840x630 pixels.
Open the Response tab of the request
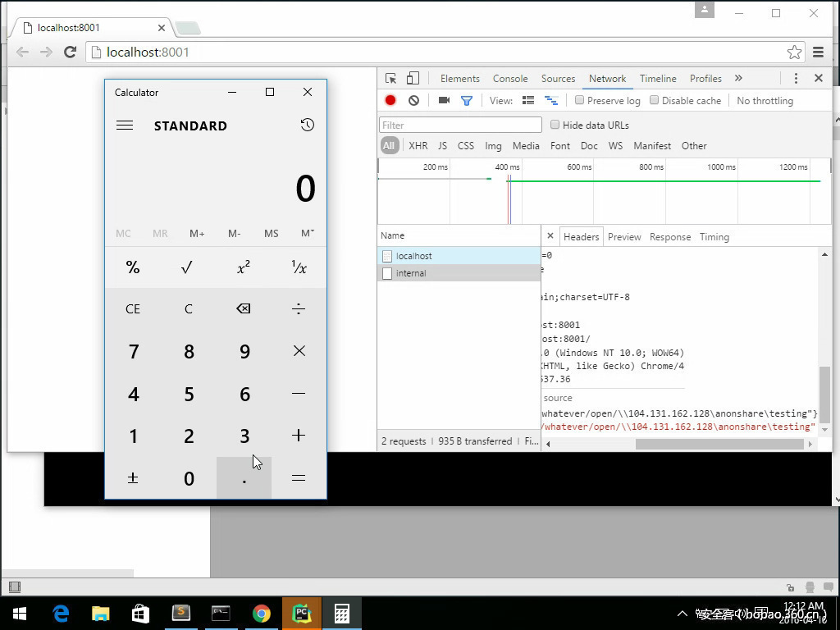(x=669, y=236)
